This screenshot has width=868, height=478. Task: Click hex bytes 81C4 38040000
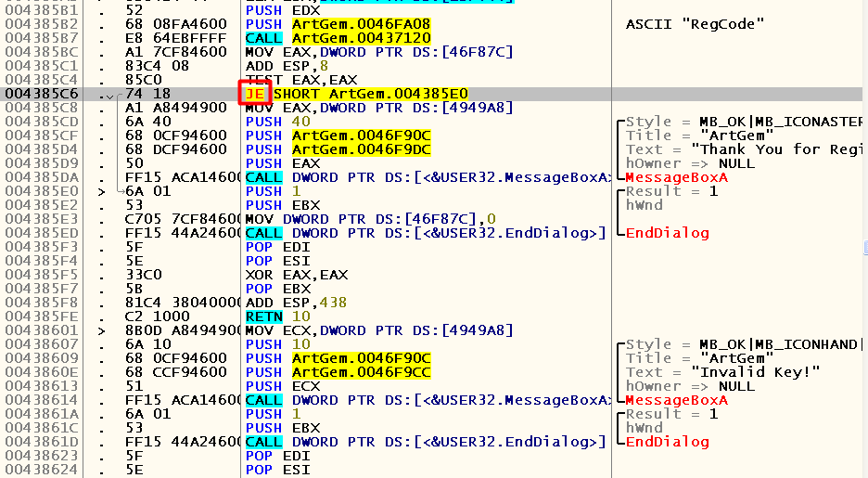pos(183,303)
